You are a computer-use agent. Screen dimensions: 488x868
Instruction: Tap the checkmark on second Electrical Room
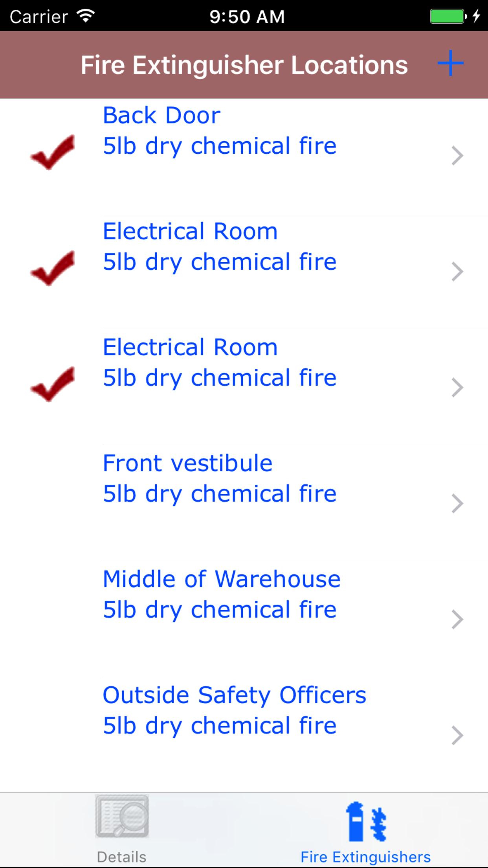click(53, 384)
